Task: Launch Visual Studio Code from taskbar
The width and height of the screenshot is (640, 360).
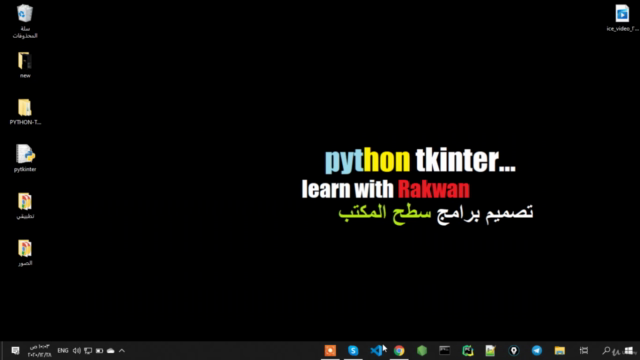Action: (376, 351)
